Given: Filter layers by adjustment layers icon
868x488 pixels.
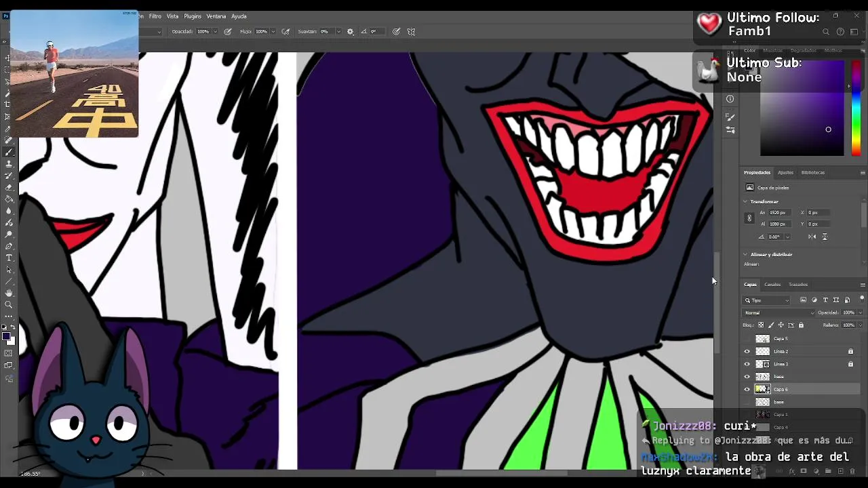Looking at the screenshot, I should (814, 300).
